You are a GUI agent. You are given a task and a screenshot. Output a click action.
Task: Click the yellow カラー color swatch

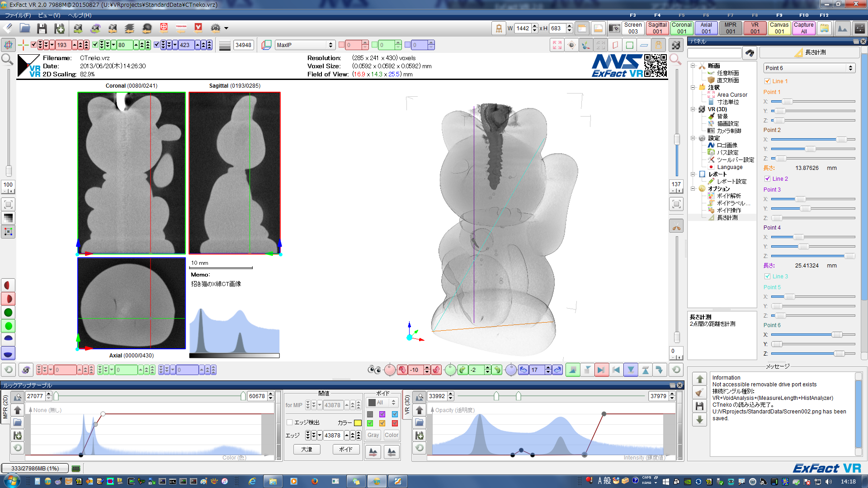tap(358, 423)
